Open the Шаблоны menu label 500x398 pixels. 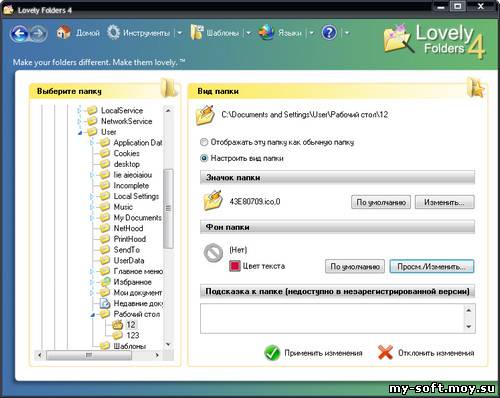[x=222, y=33]
